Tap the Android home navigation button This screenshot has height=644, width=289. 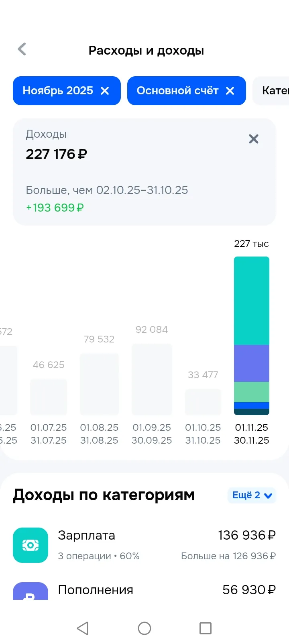click(144, 628)
